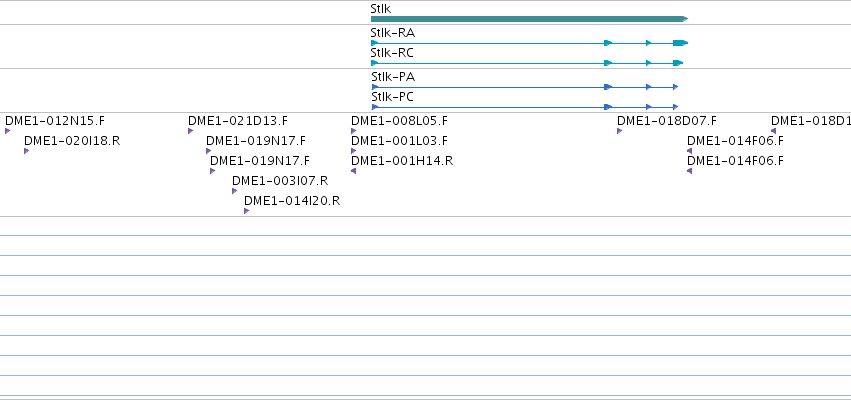The width and height of the screenshot is (851, 400).
Task: Select the final exon of Stlk-RC transcript
Action: coord(678,63)
